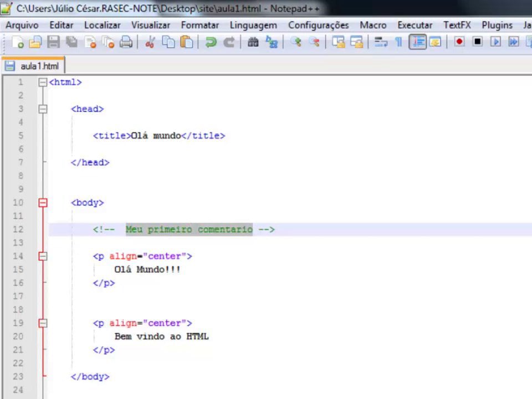Screen dimensions: 532x399
Task: Open the Arquivo menu
Action: 22,25
